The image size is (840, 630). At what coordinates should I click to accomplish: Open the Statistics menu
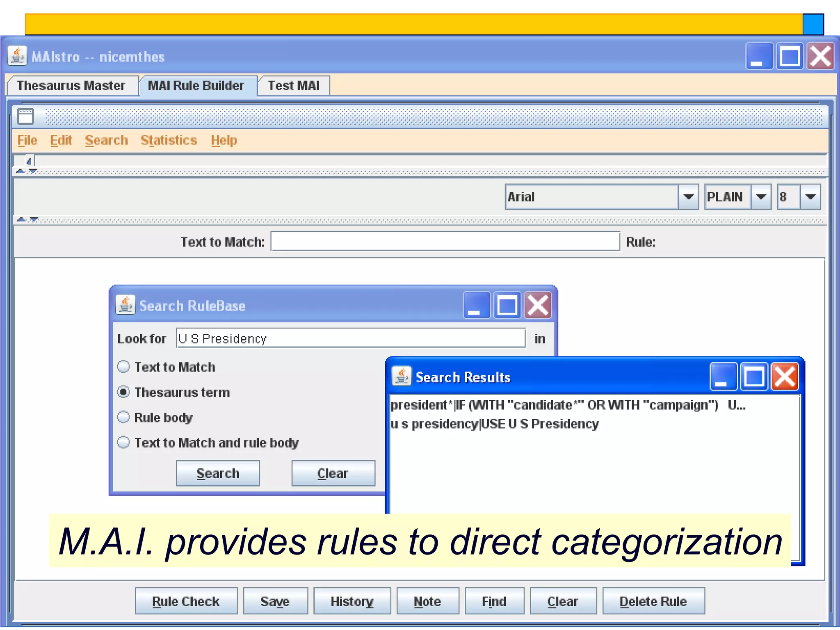tap(169, 140)
